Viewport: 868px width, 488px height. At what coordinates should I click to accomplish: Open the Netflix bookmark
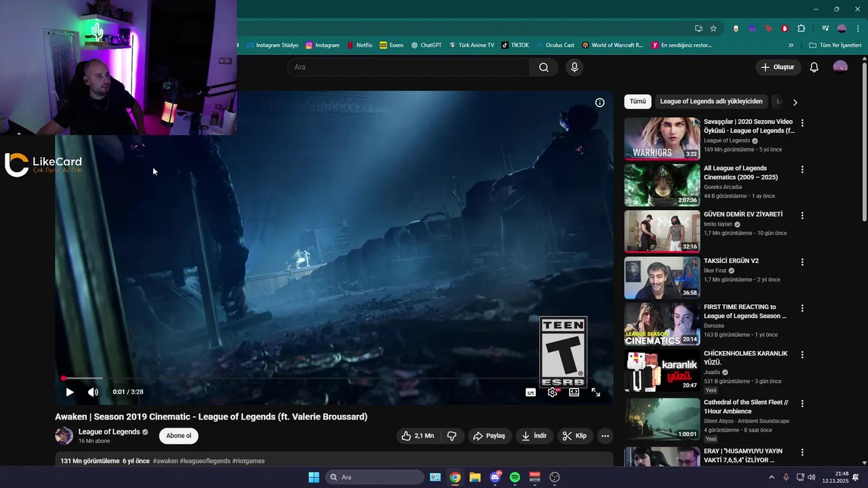[359, 45]
